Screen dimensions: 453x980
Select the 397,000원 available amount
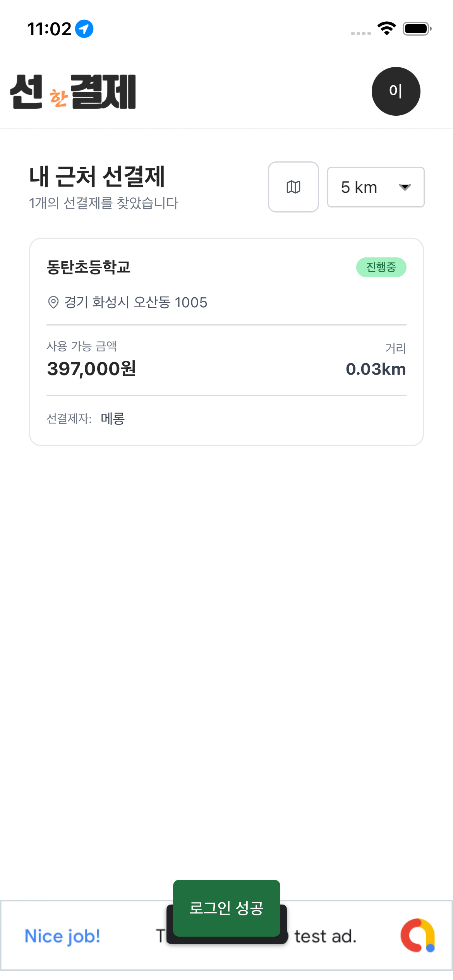pyautogui.click(x=91, y=368)
